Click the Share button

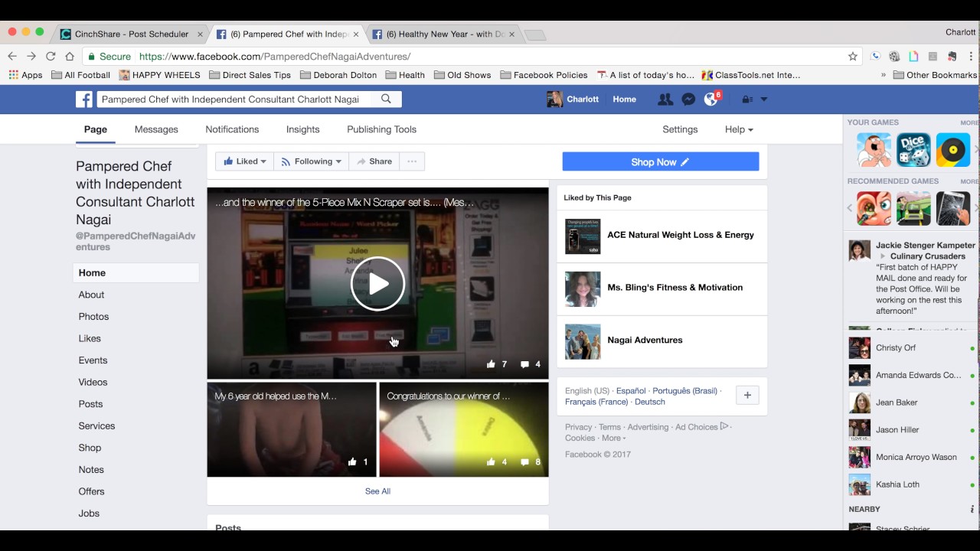point(374,161)
